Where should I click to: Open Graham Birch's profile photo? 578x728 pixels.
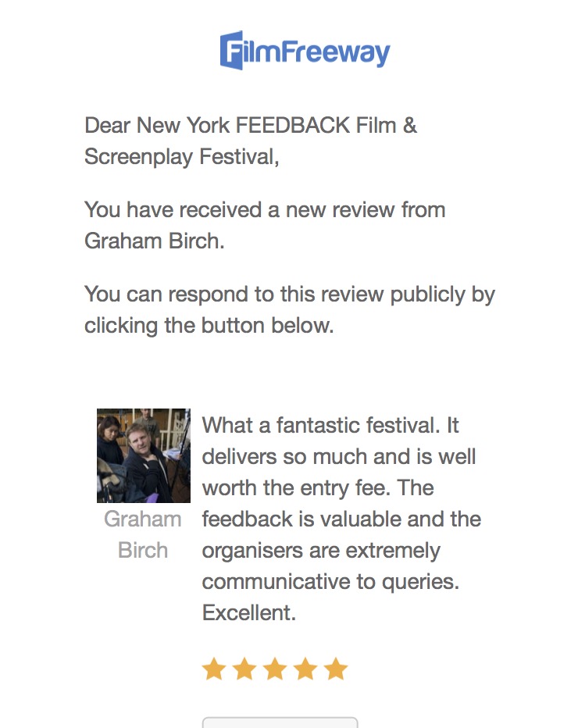(x=144, y=455)
